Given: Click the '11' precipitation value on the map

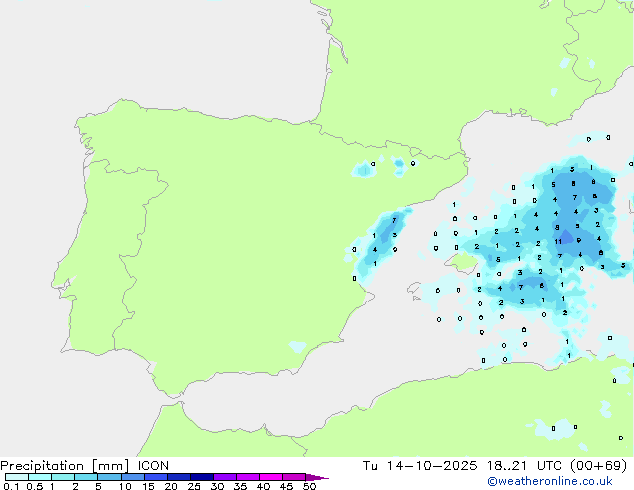Looking at the screenshot, I should click(x=558, y=242).
